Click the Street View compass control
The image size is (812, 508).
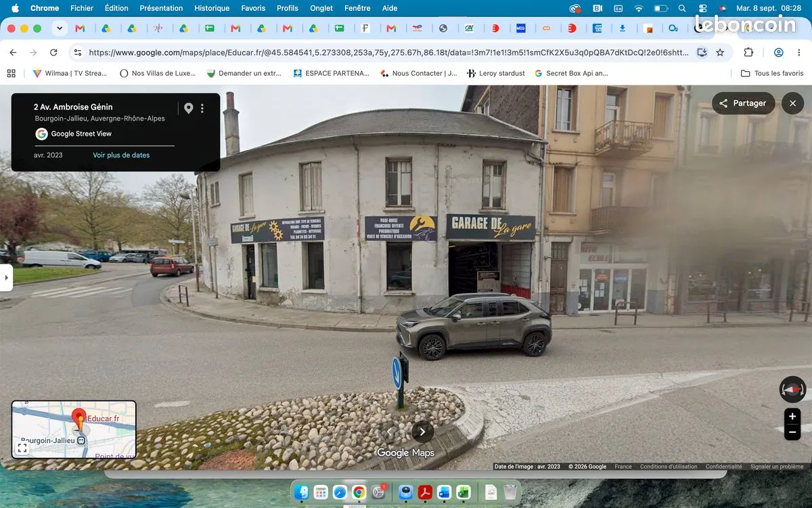(x=792, y=389)
